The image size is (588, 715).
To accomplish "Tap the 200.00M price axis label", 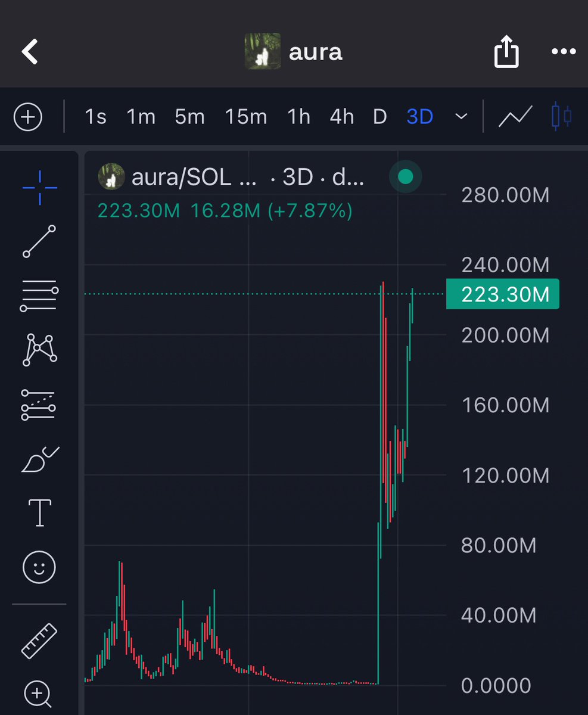I will (x=505, y=335).
